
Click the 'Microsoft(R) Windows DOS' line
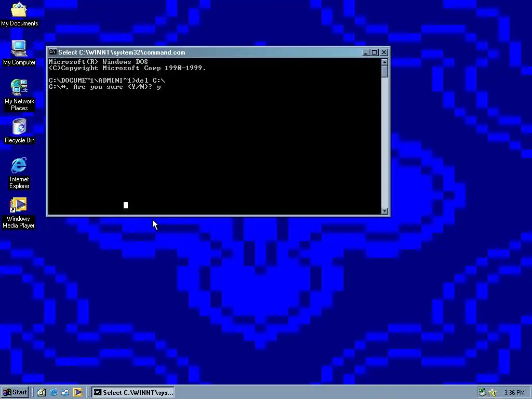98,62
